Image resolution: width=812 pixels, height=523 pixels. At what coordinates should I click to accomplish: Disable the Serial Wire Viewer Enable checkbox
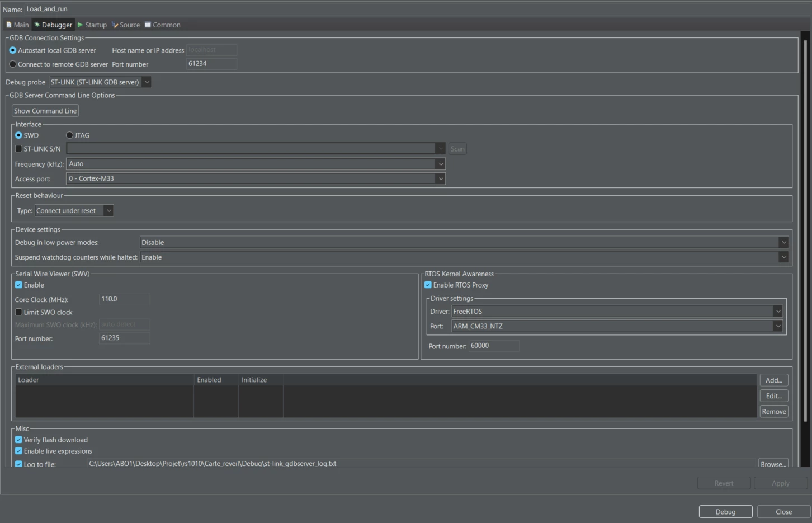[18, 285]
